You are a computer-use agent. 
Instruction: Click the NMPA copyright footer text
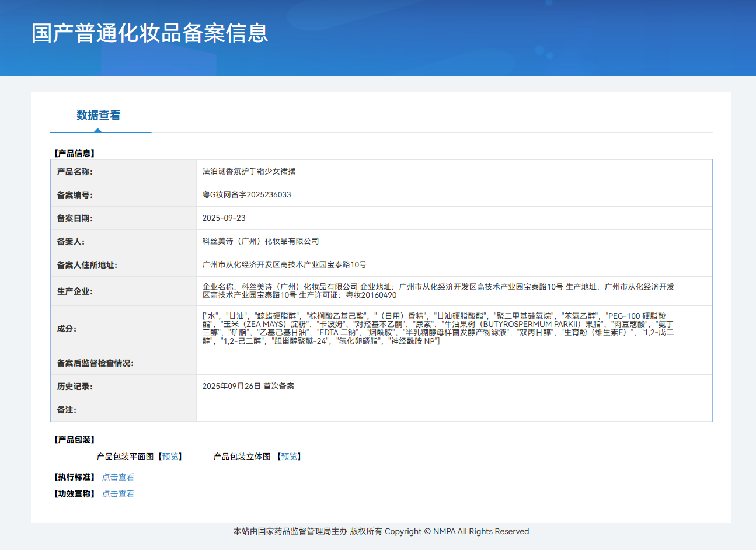[x=381, y=531]
